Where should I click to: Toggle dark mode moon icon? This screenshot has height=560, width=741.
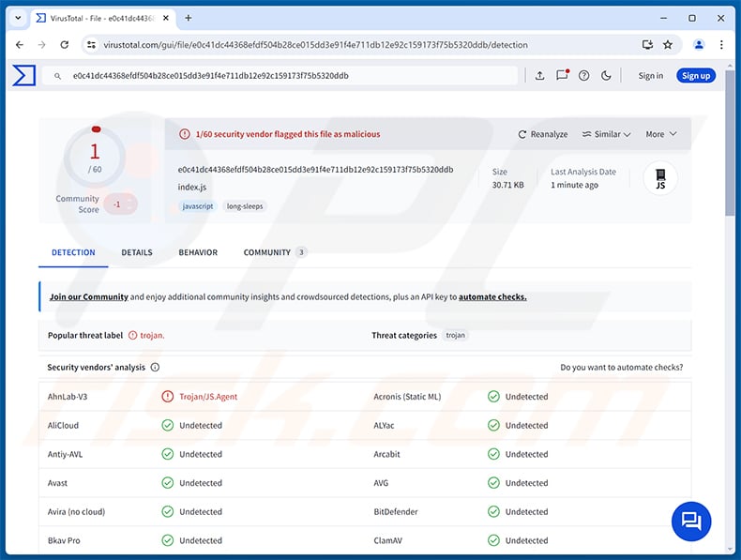[606, 76]
